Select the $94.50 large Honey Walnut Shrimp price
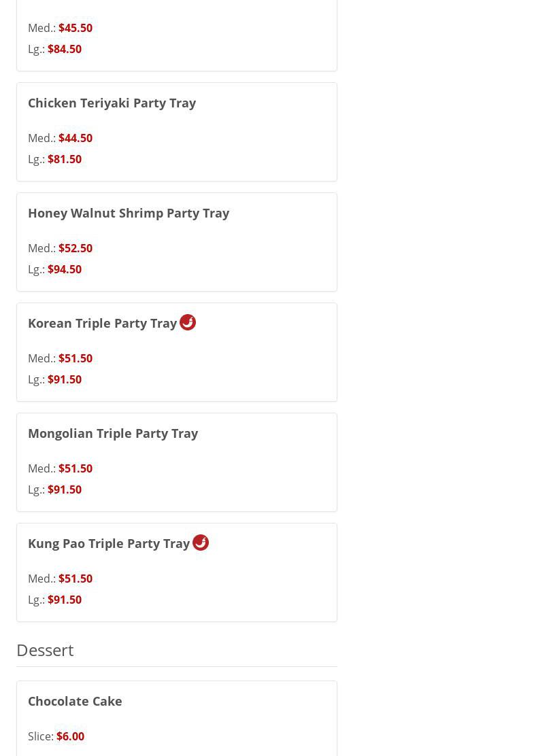The image size is (534, 756). (65, 269)
